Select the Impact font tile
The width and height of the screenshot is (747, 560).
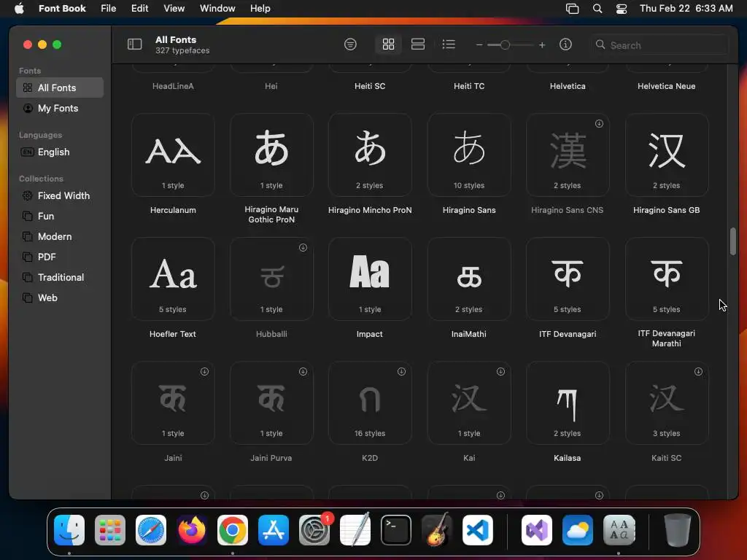tap(370, 279)
